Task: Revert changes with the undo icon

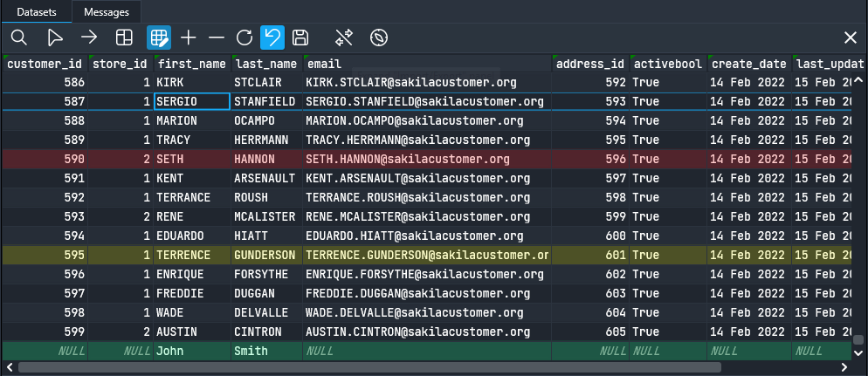Action: tap(272, 38)
